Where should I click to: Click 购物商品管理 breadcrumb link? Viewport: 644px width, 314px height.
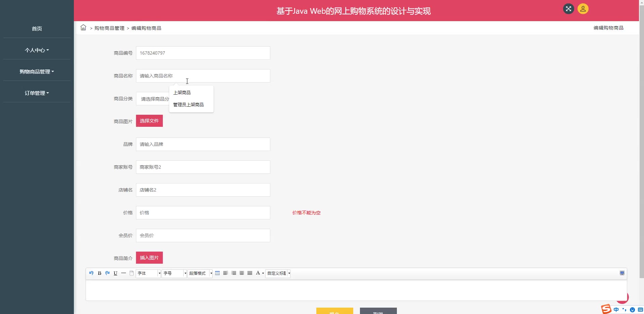coord(109,28)
